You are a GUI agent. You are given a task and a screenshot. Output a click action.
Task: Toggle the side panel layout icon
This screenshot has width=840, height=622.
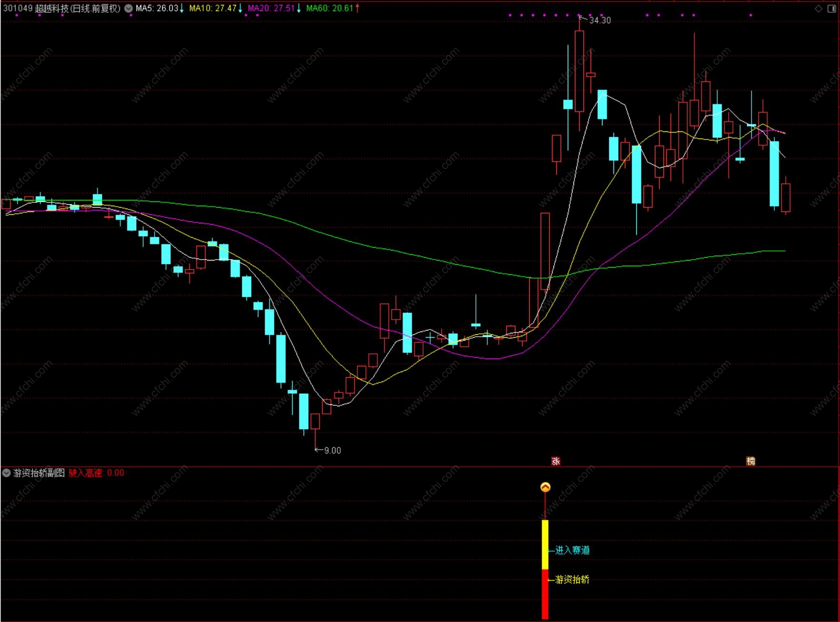pos(831,9)
